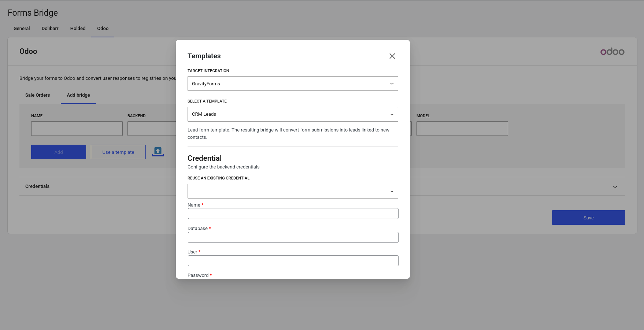Focus the Database input field
This screenshot has height=330, width=644.
(x=293, y=237)
